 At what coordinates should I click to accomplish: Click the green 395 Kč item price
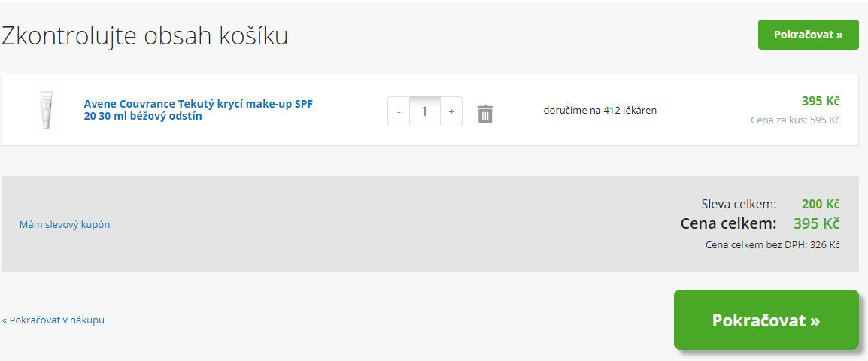click(821, 102)
